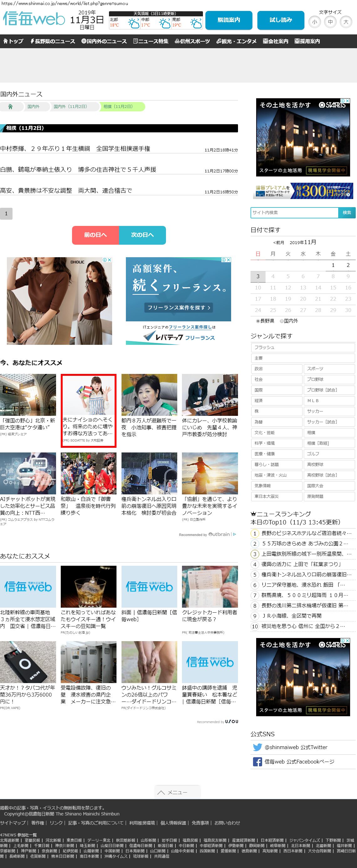This screenshot has width=357, height=868.
Task: Click the 信毎web site logo
Action: pyautogui.click(x=34, y=19)
